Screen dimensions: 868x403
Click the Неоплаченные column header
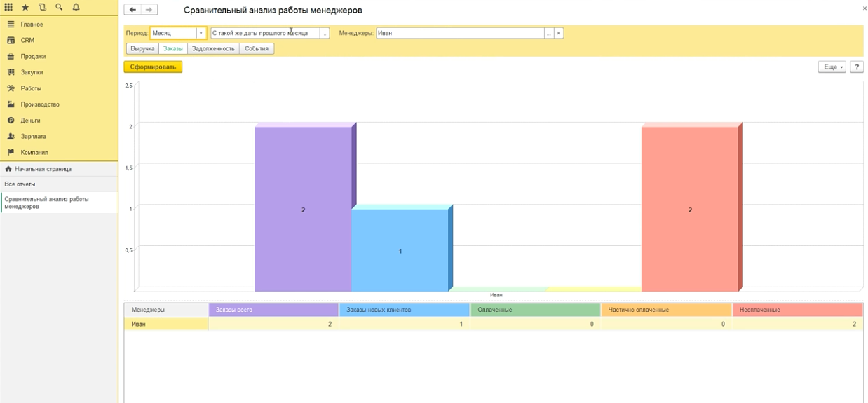[x=798, y=310]
